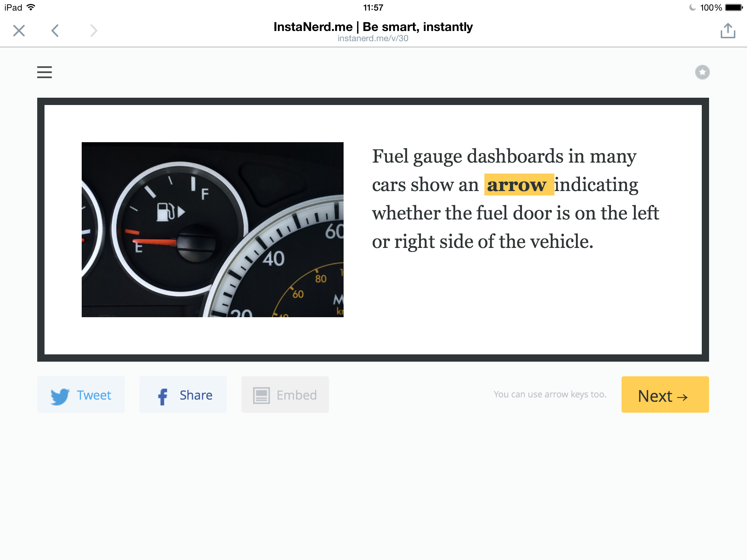
Task: Click the share/upload icon top right
Action: click(x=728, y=31)
